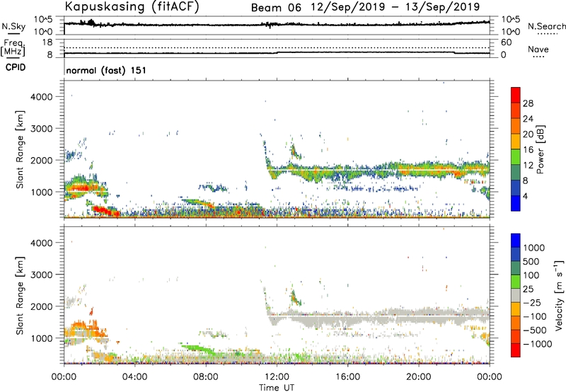The image size is (566, 392).
Task: Click the 'N.Sky' legend label
Action: pos(13,26)
